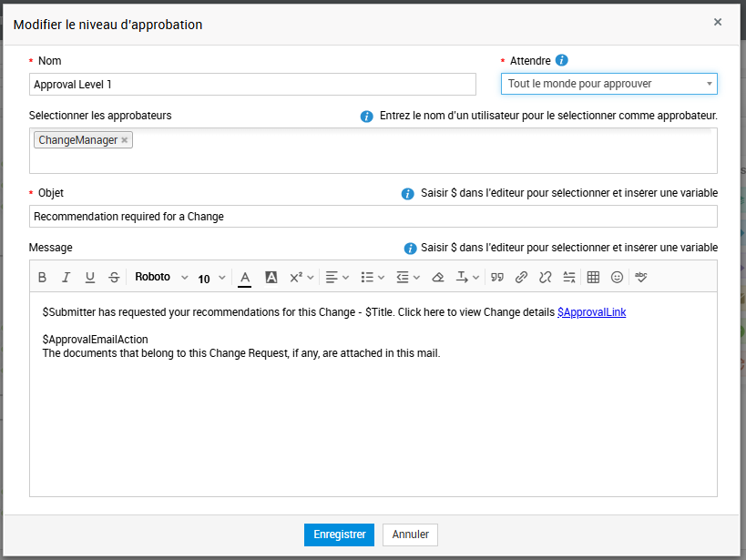Remove the ChangeManager approver tag
Screen dimensions: 746x560
click(x=125, y=140)
